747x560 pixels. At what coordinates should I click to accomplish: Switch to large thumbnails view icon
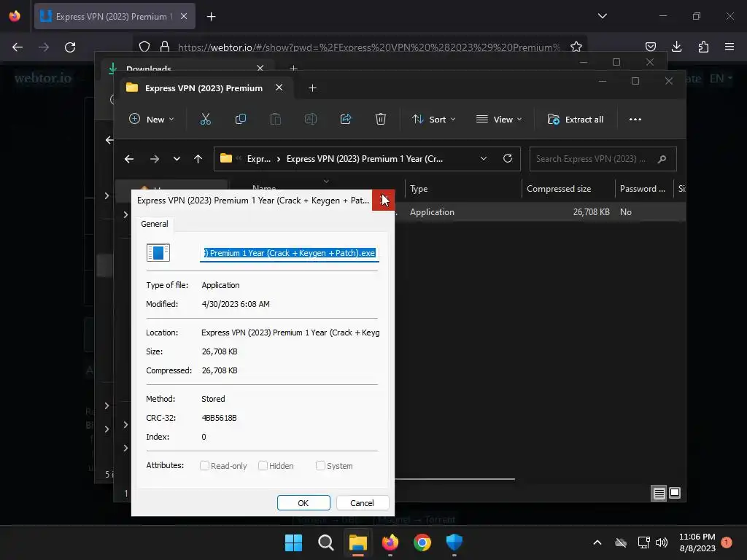click(675, 494)
